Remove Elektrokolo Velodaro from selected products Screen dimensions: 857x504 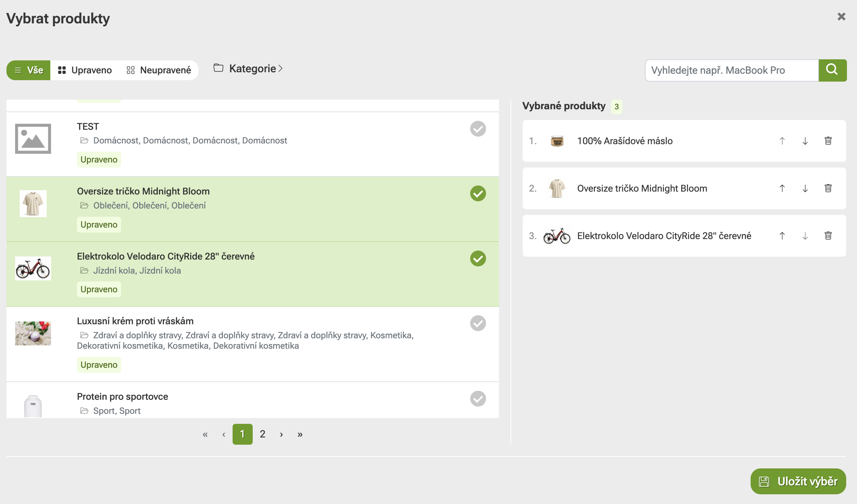[828, 236]
